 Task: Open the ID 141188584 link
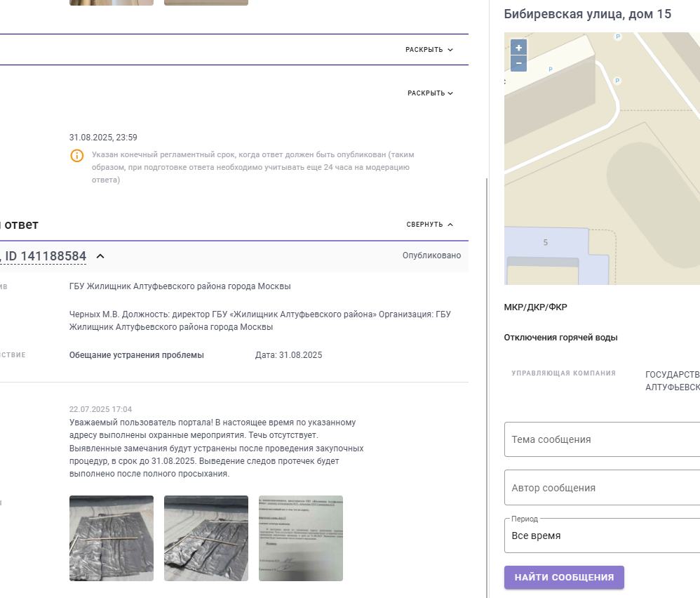click(x=43, y=256)
